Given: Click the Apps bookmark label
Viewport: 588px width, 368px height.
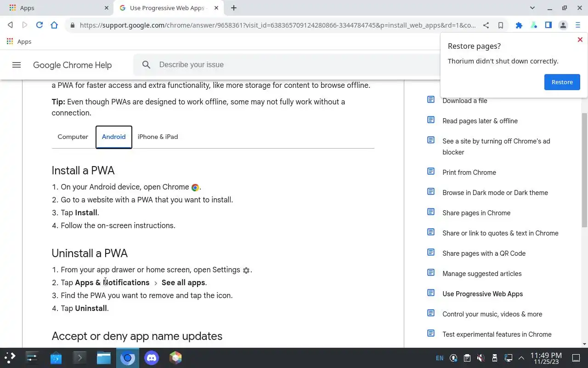Looking at the screenshot, I should [24, 41].
